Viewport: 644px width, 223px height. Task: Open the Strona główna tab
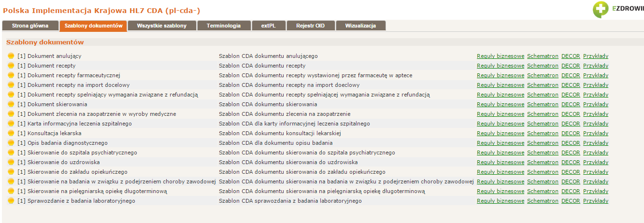point(30,26)
